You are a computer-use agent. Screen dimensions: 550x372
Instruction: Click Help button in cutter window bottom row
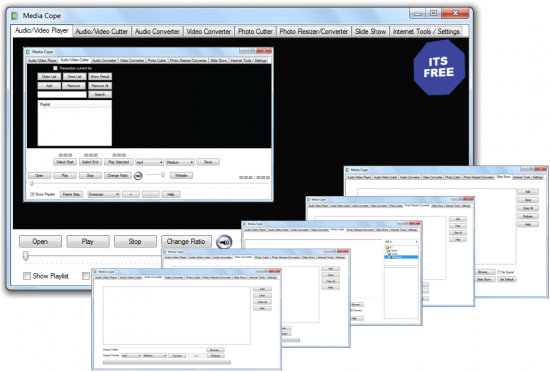171,194
